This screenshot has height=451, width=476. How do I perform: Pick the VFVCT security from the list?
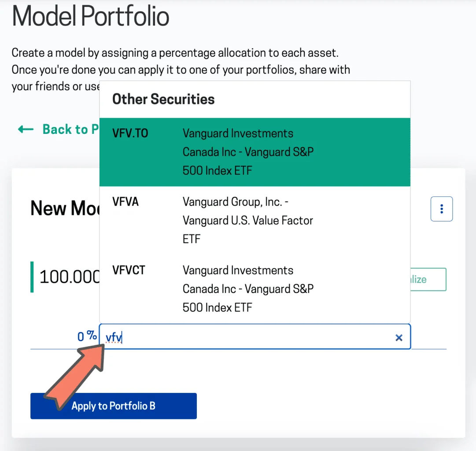(255, 288)
